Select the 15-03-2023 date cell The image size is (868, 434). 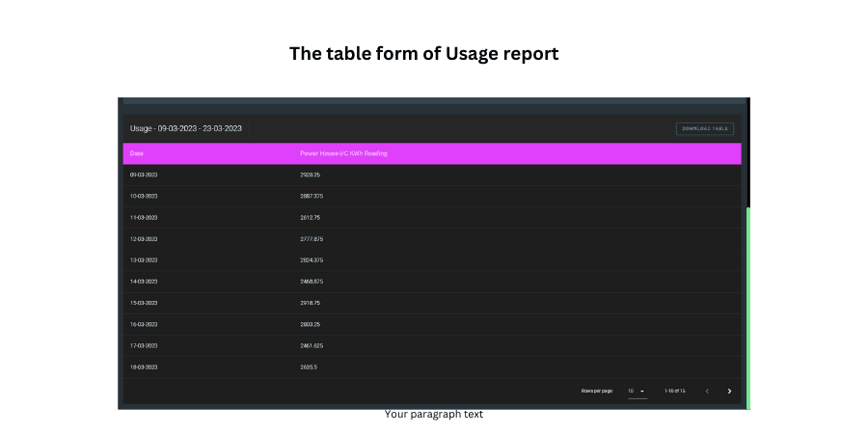tap(144, 304)
